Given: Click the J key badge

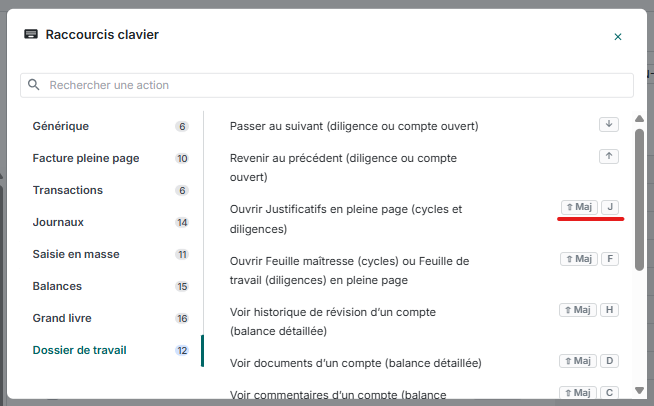Looking at the screenshot, I should click(x=611, y=207).
